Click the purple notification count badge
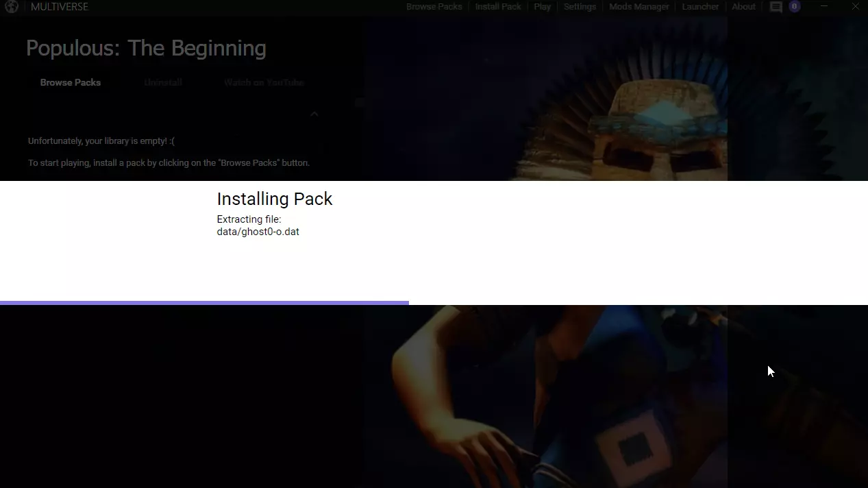The width and height of the screenshot is (868, 488). 795,6
